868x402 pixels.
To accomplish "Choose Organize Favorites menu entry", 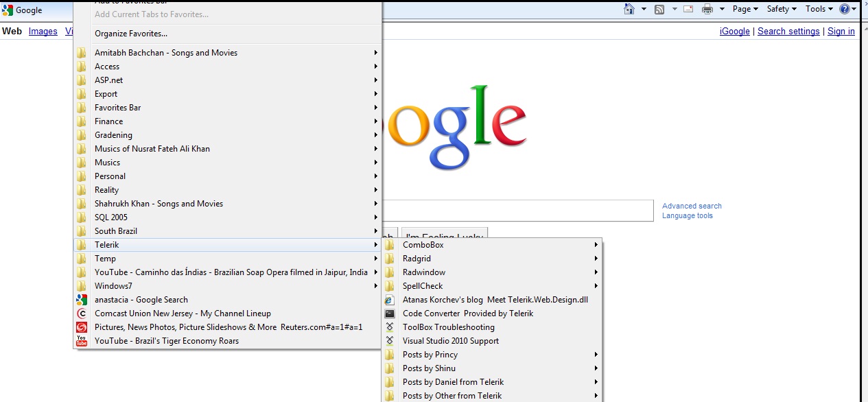I will [227, 34].
